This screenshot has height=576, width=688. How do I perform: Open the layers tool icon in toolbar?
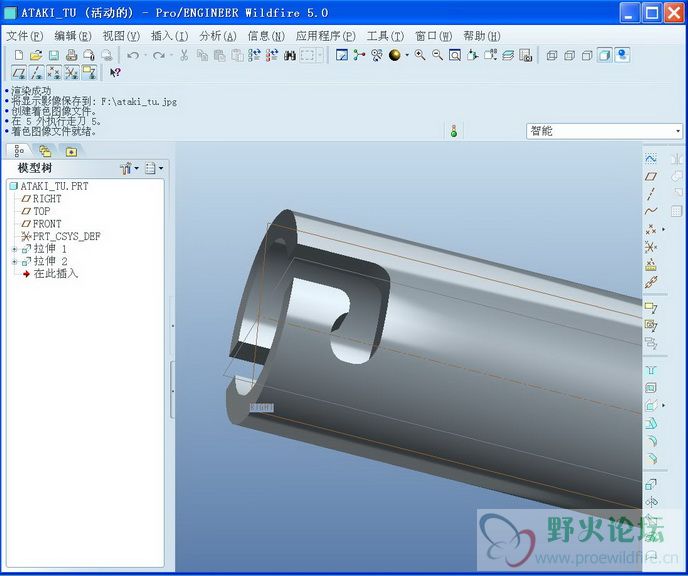click(508, 55)
